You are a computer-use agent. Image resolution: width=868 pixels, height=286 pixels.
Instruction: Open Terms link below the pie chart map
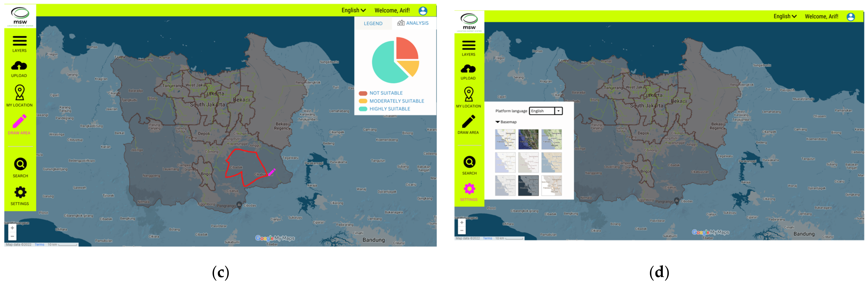point(40,245)
